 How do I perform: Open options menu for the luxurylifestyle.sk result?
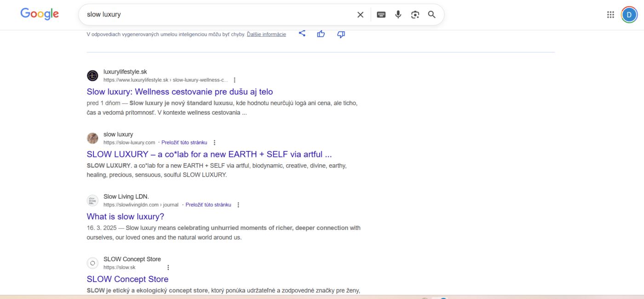pyautogui.click(x=235, y=80)
